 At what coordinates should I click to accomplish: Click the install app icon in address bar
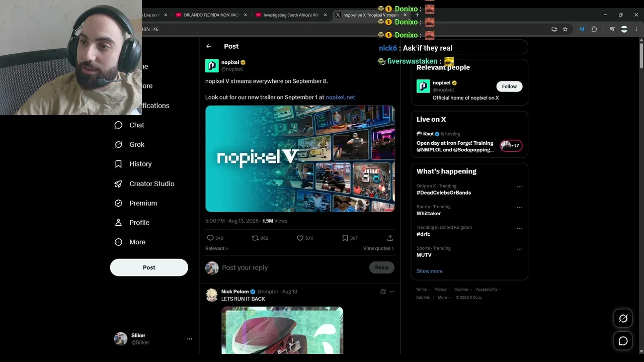point(554,29)
